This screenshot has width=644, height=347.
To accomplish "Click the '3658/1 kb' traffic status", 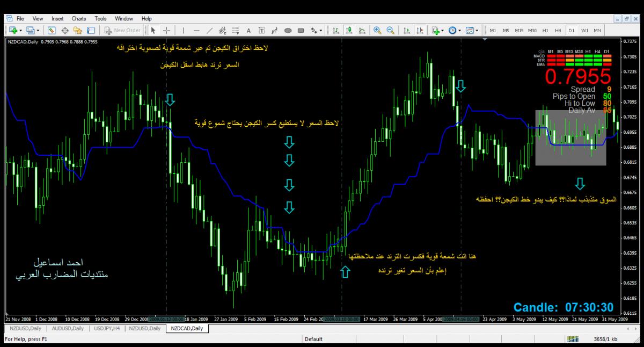I will (606, 339).
